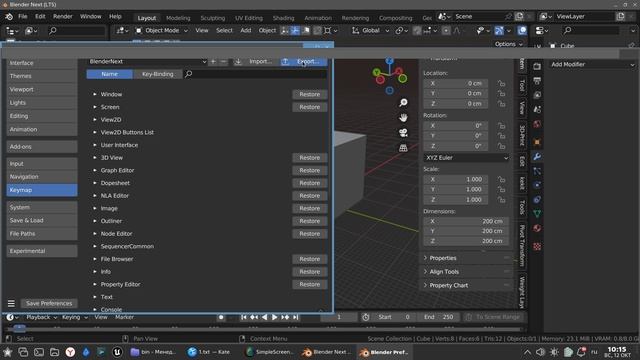
Task: Click the Start frame field
Action: [x=394, y=317]
